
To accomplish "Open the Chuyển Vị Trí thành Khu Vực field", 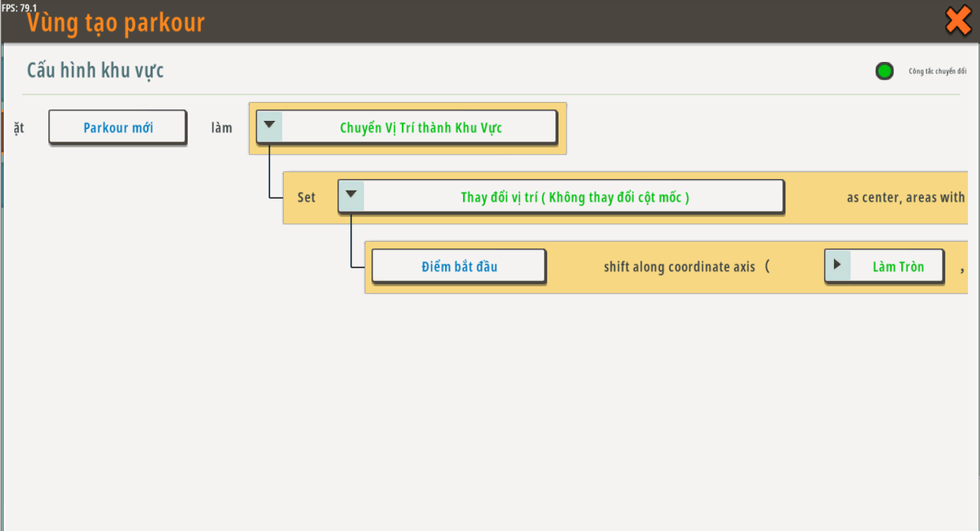I will click(x=420, y=128).
